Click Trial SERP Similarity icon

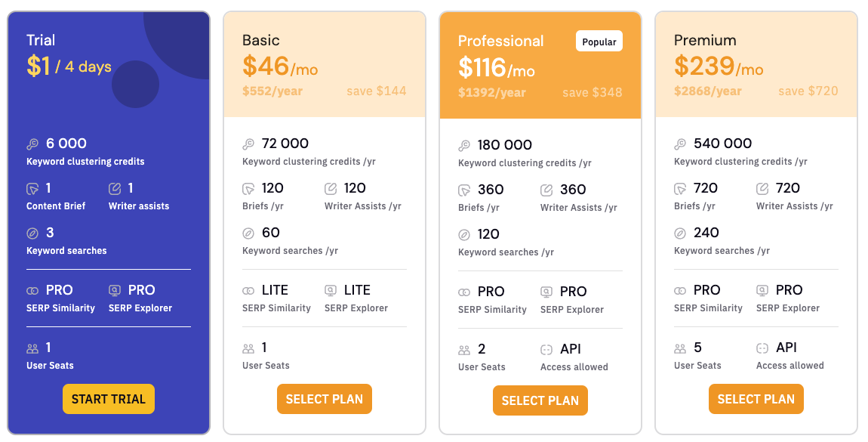click(32, 290)
